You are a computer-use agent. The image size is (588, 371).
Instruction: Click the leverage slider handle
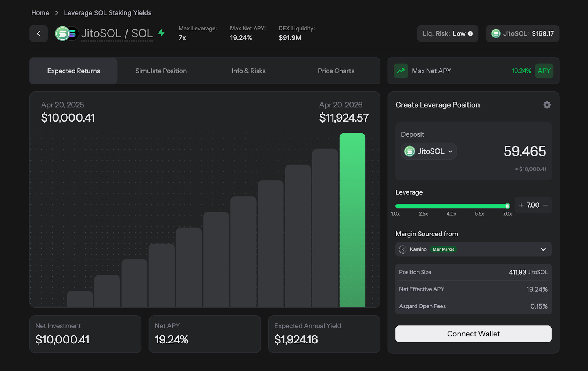(508, 206)
